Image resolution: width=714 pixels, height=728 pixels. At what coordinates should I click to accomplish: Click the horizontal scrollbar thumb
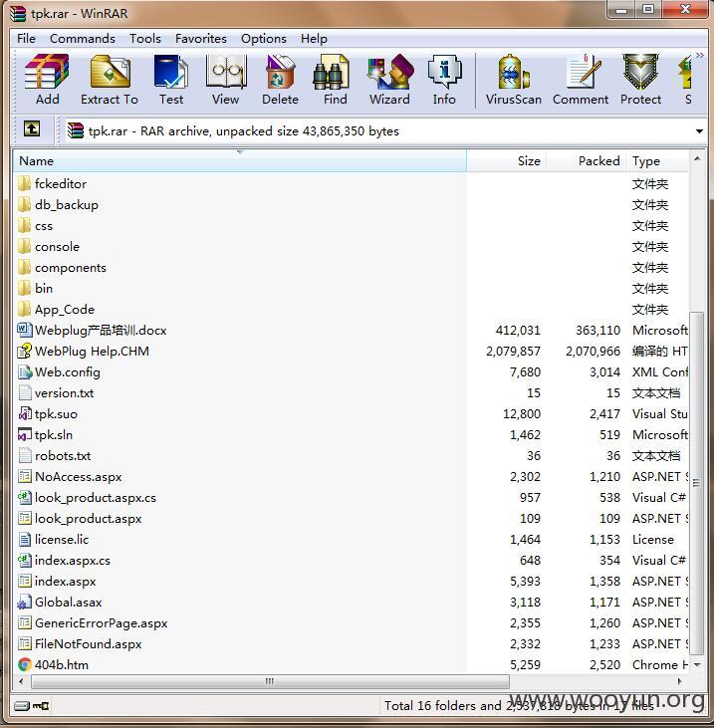[270, 681]
